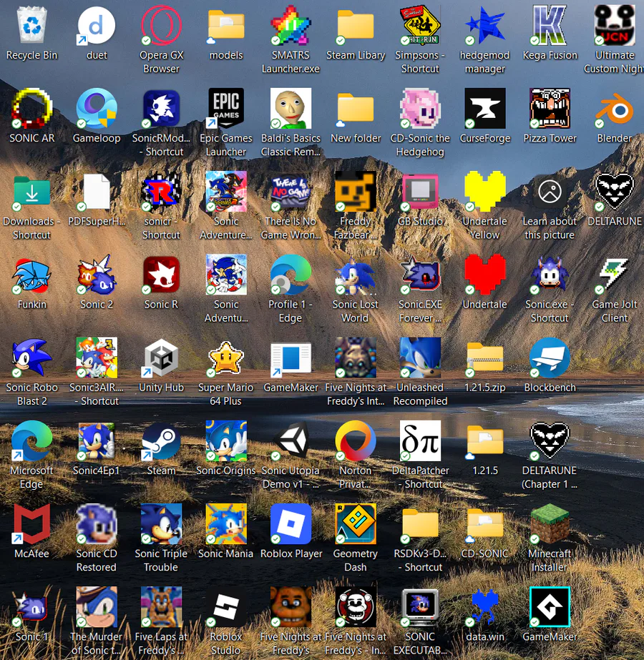Open Microsoft Edge shortcut icon
This screenshot has width=644, height=660.
pos(31,440)
